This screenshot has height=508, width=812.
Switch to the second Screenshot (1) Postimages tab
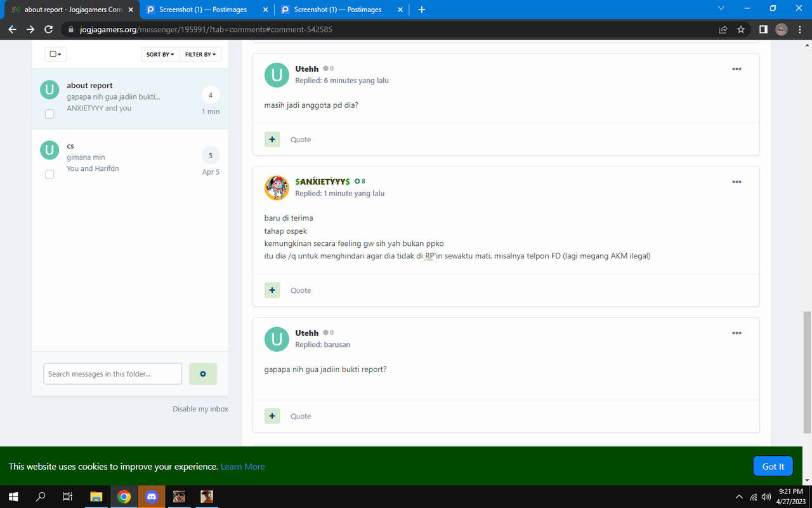point(341,10)
